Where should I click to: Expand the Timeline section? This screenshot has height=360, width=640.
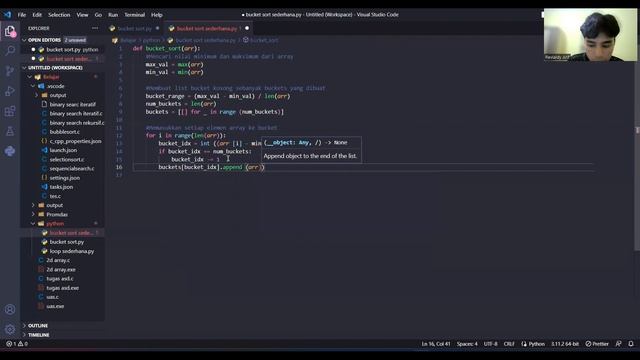39,335
